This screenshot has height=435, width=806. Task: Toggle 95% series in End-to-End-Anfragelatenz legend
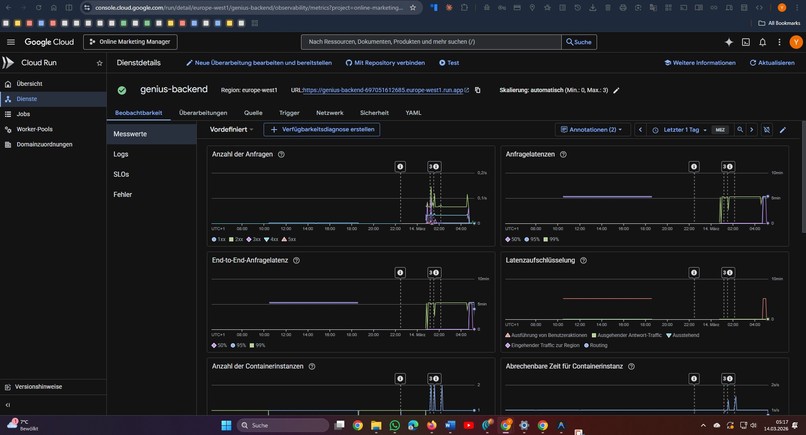[239, 345]
